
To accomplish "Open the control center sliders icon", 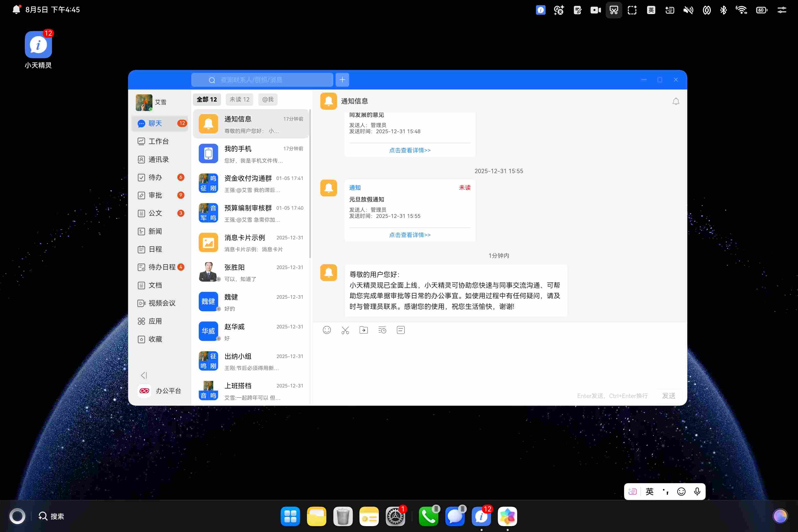I will coord(782,10).
